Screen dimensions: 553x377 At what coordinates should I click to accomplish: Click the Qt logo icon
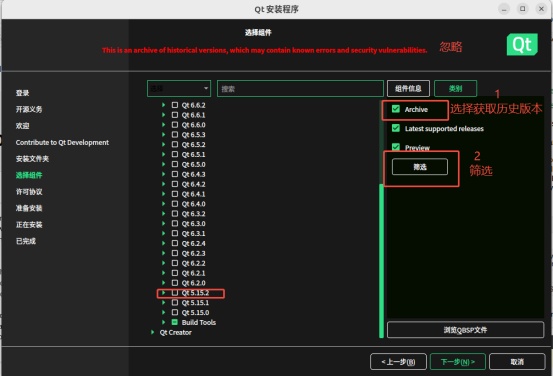coord(522,44)
